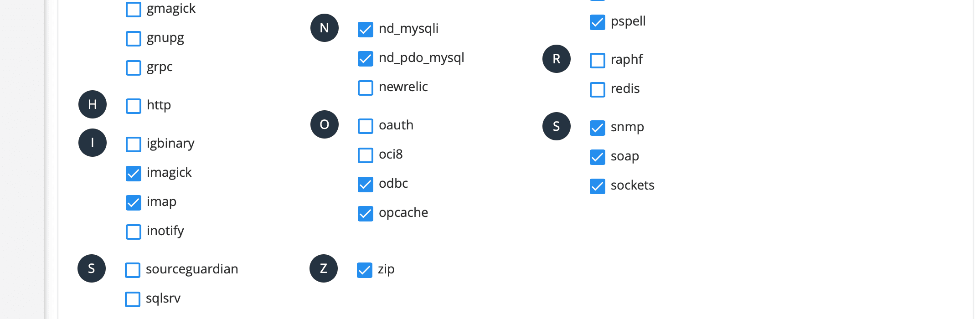980x319 pixels.
Task: Click the R letter group badge
Action: click(557, 59)
